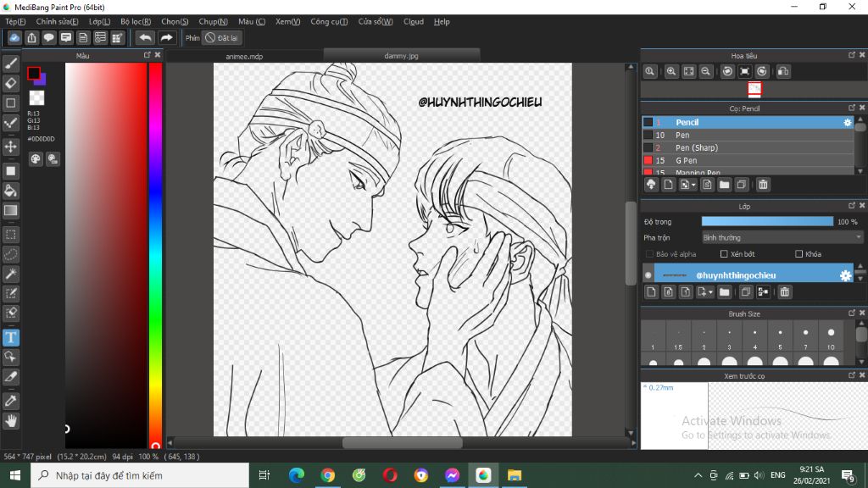Screen dimensions: 868x488
Task: Flip the canvas view in Hoa tiêu panel
Action: coord(782,71)
